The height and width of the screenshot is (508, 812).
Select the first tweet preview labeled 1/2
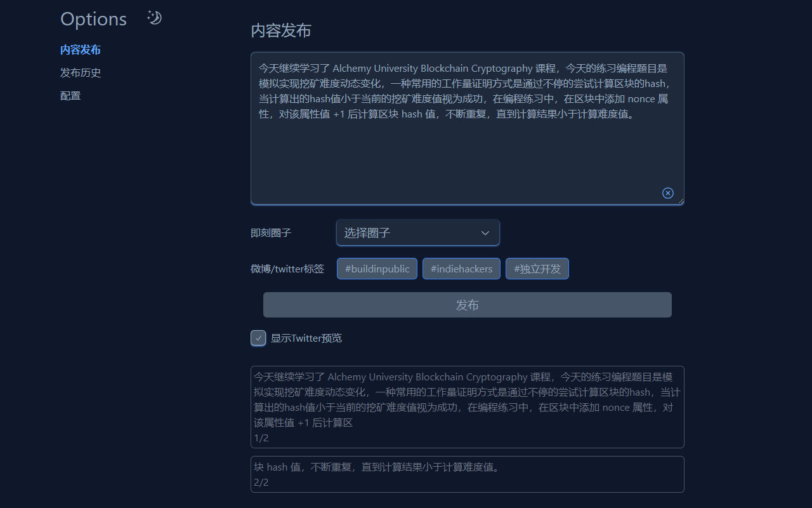(x=467, y=406)
